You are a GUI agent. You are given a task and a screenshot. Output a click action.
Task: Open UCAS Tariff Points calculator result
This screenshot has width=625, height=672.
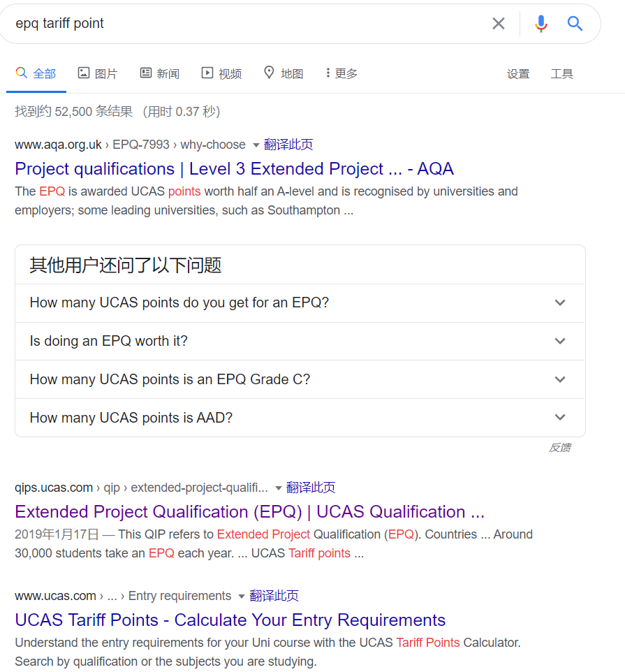[x=230, y=620]
